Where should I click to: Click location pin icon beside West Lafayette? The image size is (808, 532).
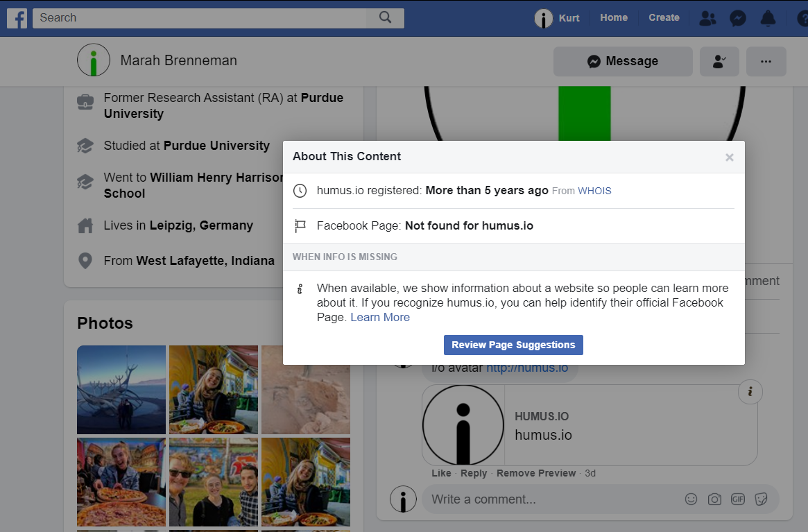point(85,261)
